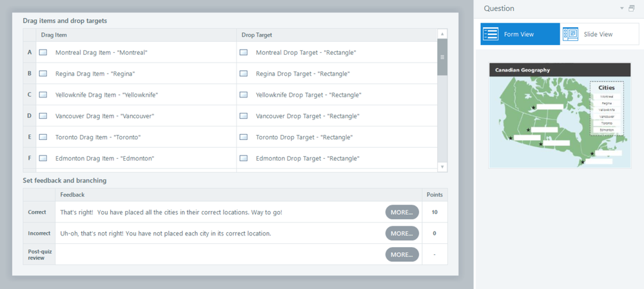Switch to Form View

coord(520,34)
